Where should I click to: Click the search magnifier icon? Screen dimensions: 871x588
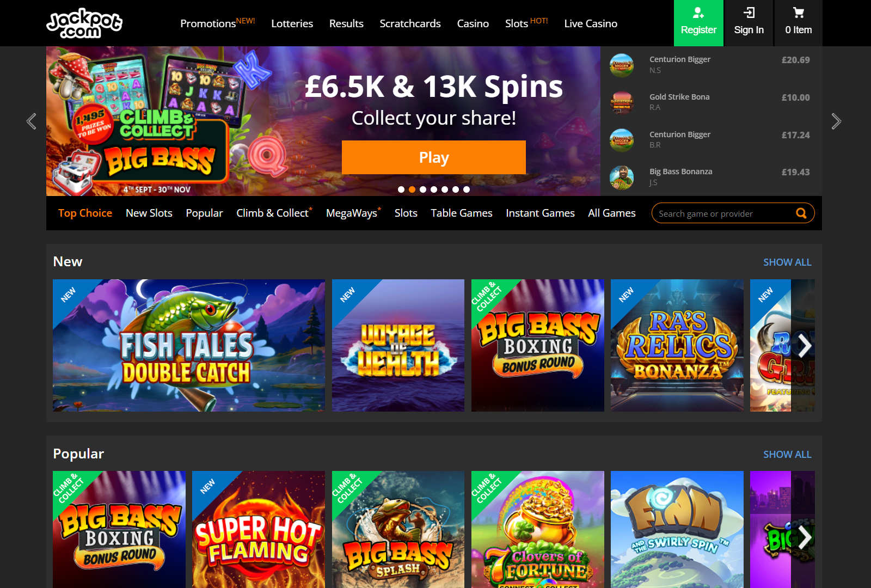point(801,213)
